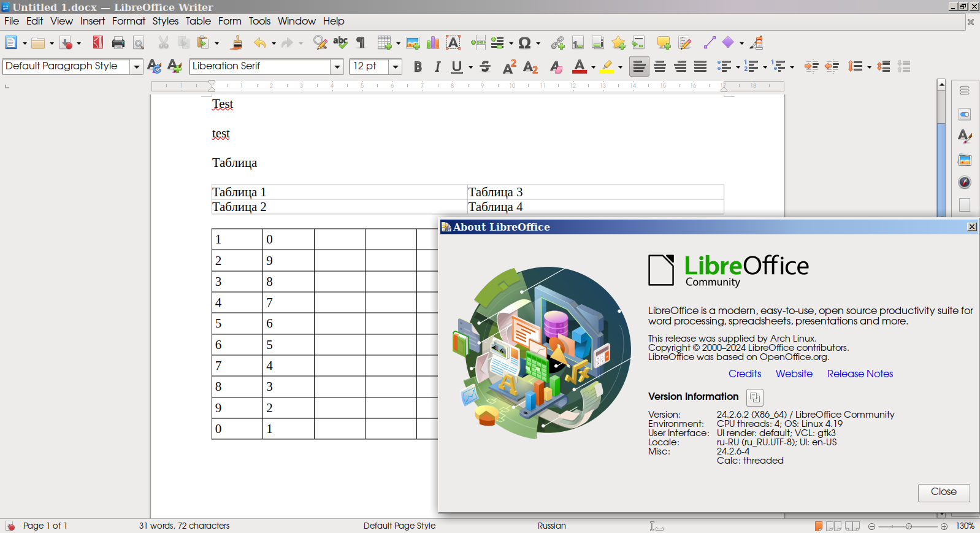Toggle Subscript formatting

pos(530,67)
